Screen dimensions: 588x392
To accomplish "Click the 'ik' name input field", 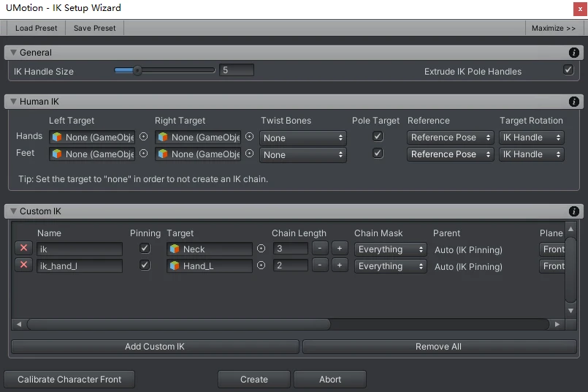I will 80,249.
